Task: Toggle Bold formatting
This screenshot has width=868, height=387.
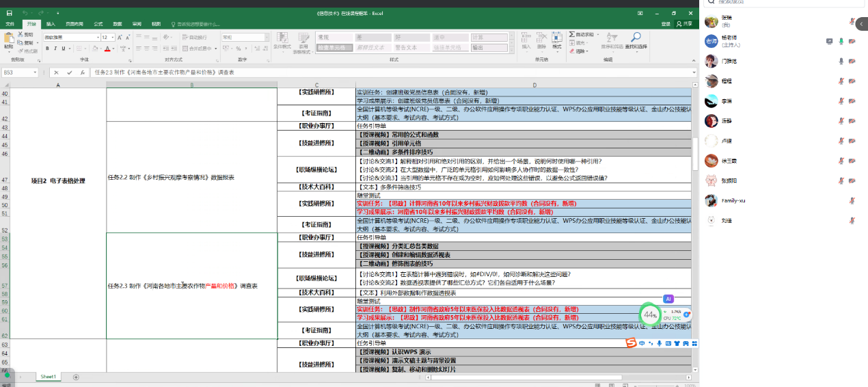Action: pos(47,49)
